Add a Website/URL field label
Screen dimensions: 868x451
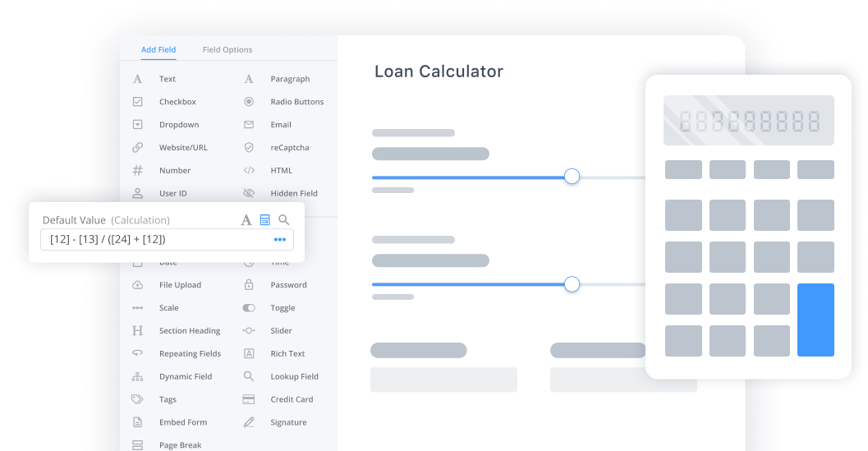183,147
